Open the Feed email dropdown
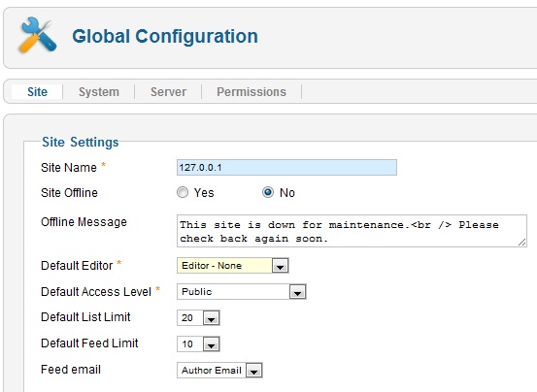This screenshot has height=392, width=537. tap(219, 370)
